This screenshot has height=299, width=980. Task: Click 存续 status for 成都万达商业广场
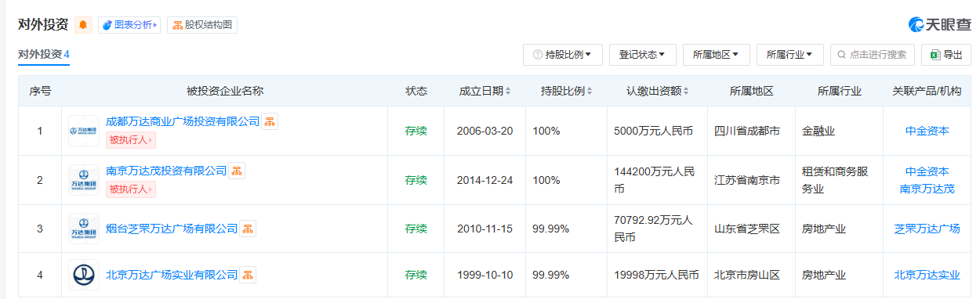[416, 131]
